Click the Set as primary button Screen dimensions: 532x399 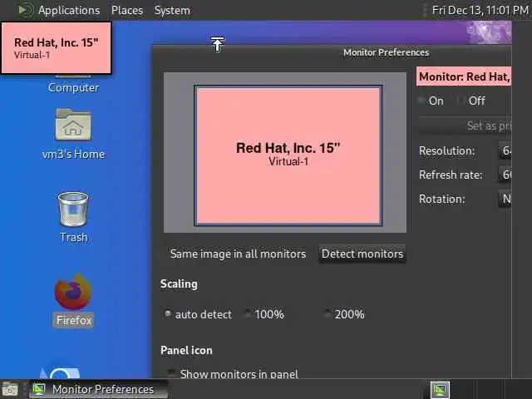465,126
